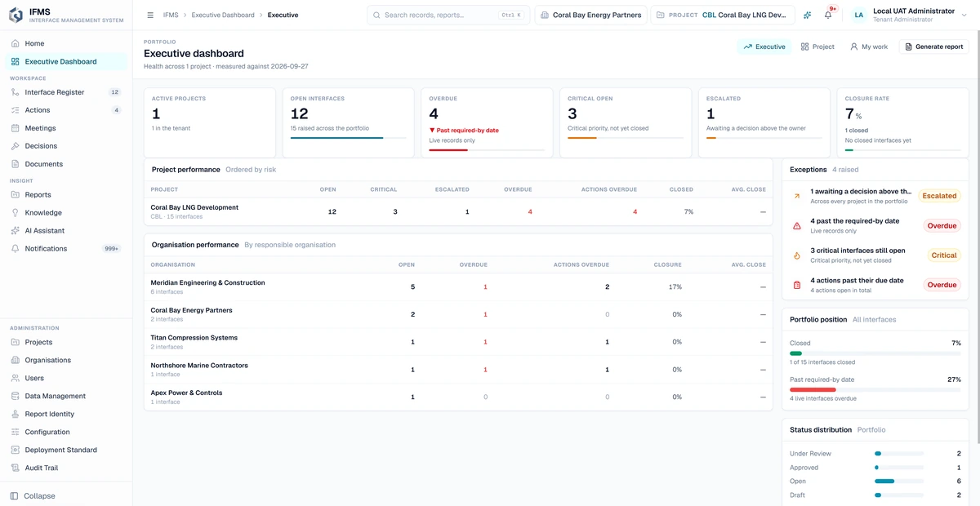
Task: Toggle the sidebar hamburger menu
Action: tap(150, 15)
